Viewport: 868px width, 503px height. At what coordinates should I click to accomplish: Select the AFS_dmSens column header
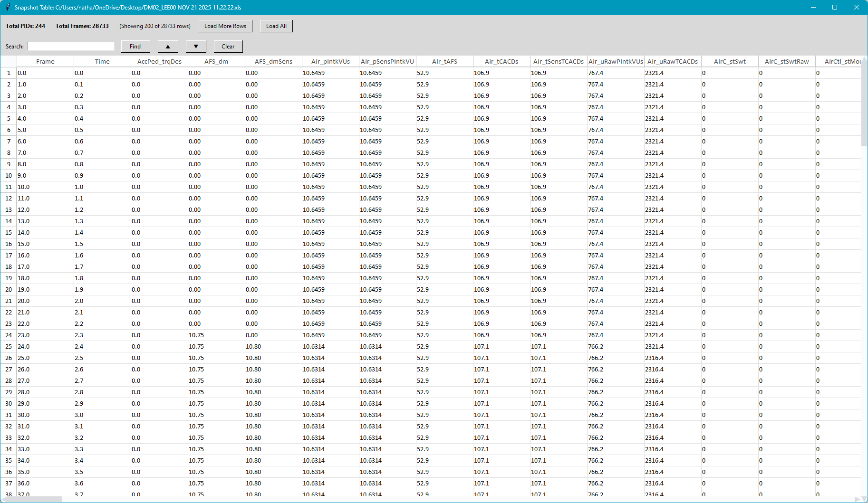point(273,61)
